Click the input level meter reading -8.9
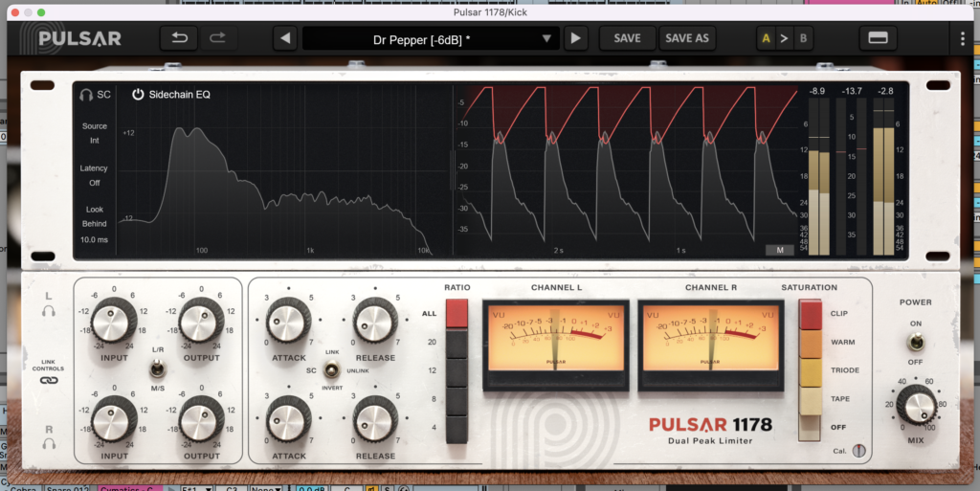This screenshot has height=491, width=980. tap(819, 176)
